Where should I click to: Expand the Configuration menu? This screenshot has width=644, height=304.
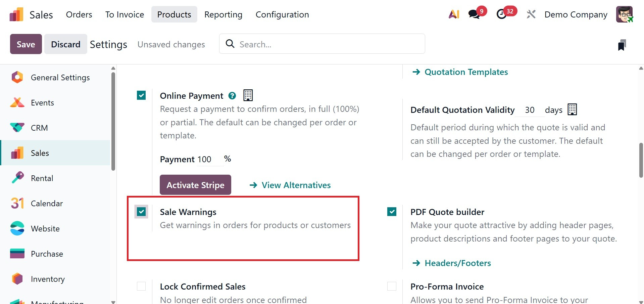coord(282,14)
